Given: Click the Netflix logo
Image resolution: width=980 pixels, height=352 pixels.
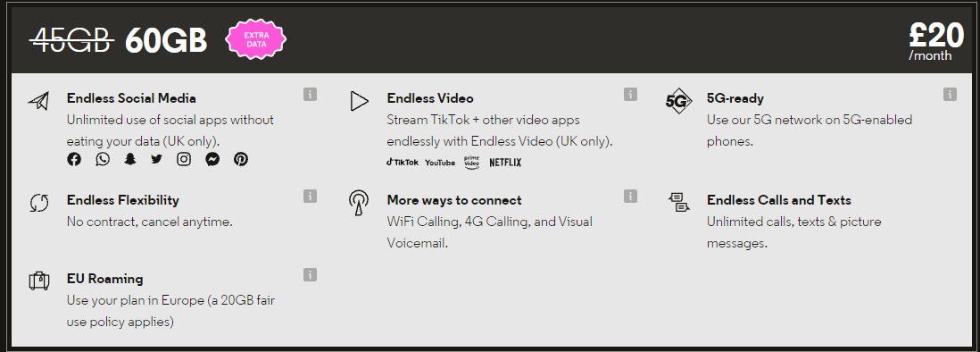Looking at the screenshot, I should pos(505,163).
